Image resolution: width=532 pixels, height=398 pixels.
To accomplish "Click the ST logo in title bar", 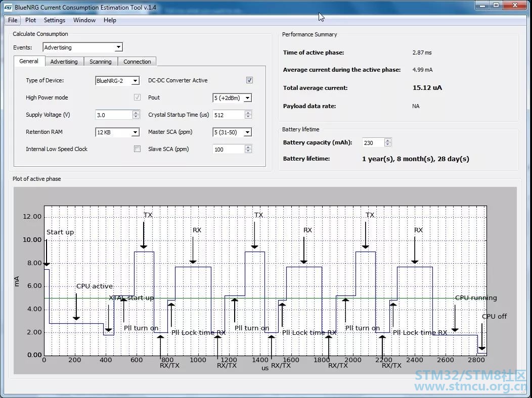I will coord(8,8).
